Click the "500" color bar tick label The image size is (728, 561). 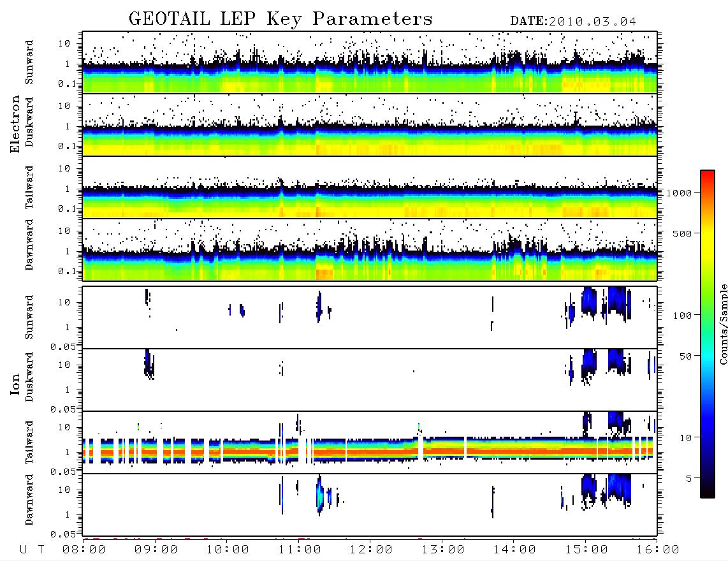(683, 233)
